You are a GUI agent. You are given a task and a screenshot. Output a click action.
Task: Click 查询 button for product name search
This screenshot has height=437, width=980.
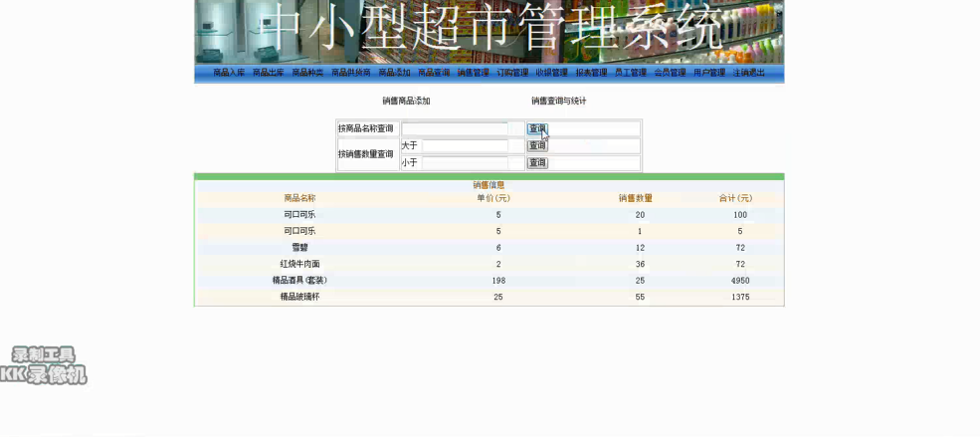(537, 128)
